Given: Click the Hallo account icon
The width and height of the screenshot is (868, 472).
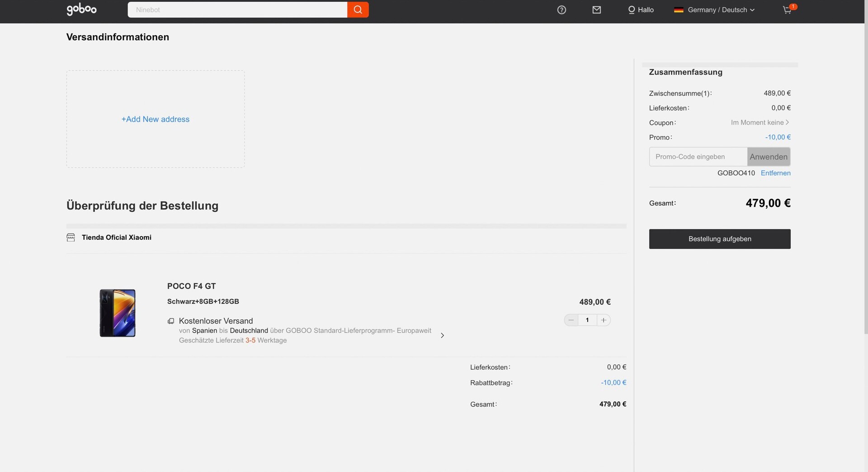Looking at the screenshot, I should click(x=632, y=10).
